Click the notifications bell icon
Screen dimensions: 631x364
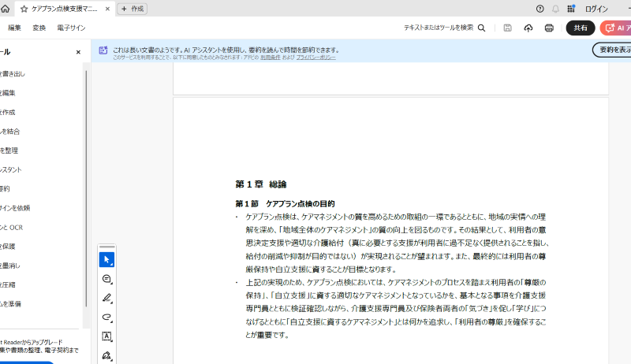[555, 9]
